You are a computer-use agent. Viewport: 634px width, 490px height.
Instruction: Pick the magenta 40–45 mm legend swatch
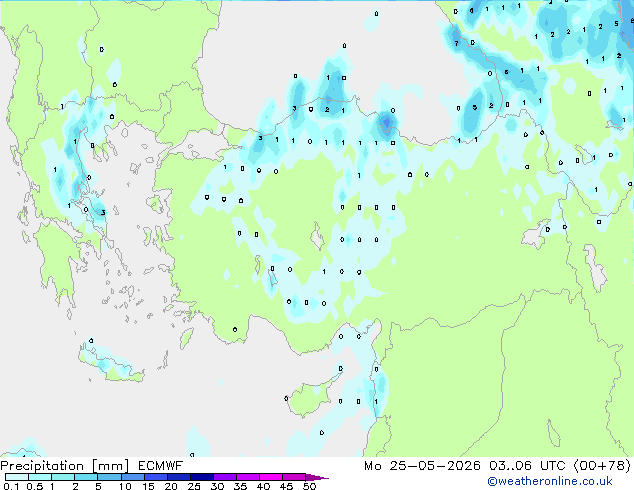tap(271, 477)
